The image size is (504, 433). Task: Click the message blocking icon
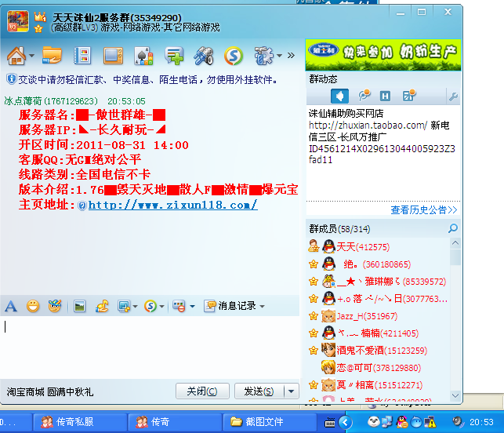[x=179, y=306]
